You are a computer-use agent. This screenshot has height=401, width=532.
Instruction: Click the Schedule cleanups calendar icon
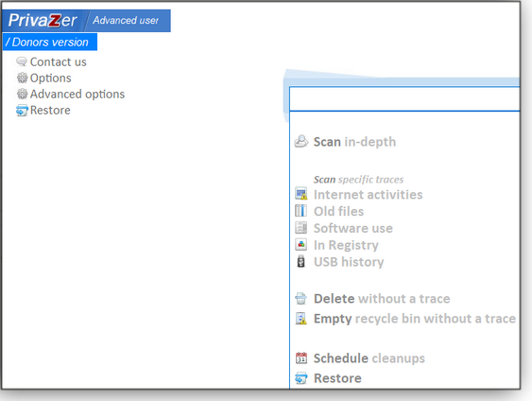(300, 357)
